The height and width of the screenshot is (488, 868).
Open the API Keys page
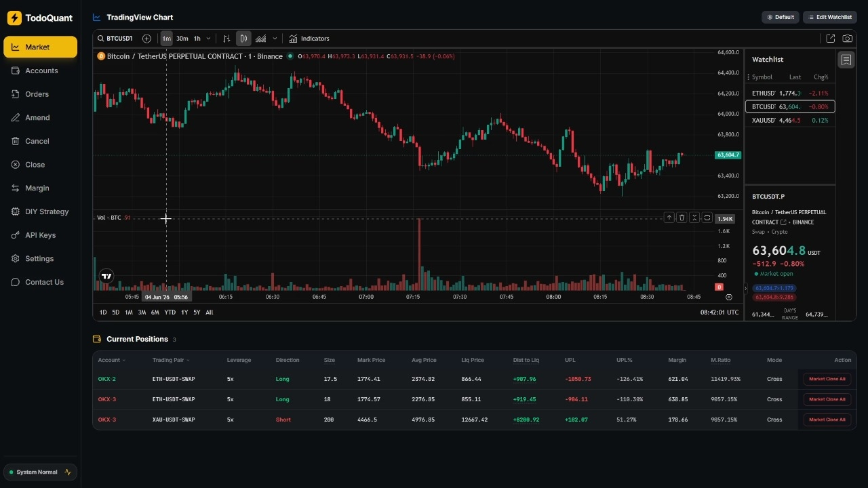[40, 235]
